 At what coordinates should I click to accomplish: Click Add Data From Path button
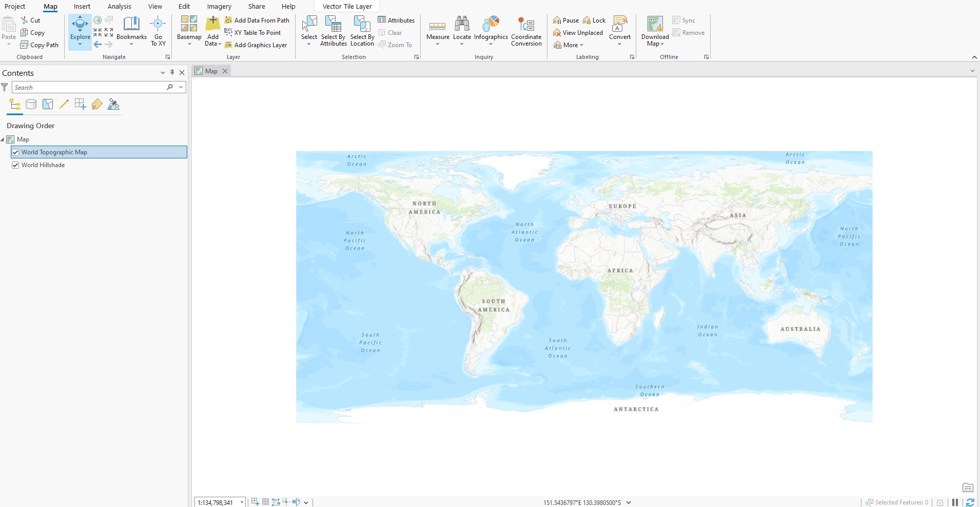pyautogui.click(x=257, y=21)
